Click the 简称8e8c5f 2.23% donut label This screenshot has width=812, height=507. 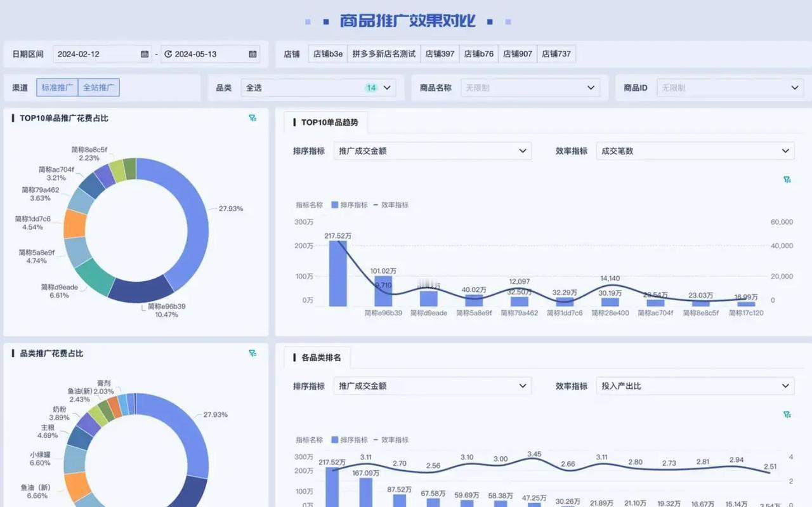coord(89,154)
